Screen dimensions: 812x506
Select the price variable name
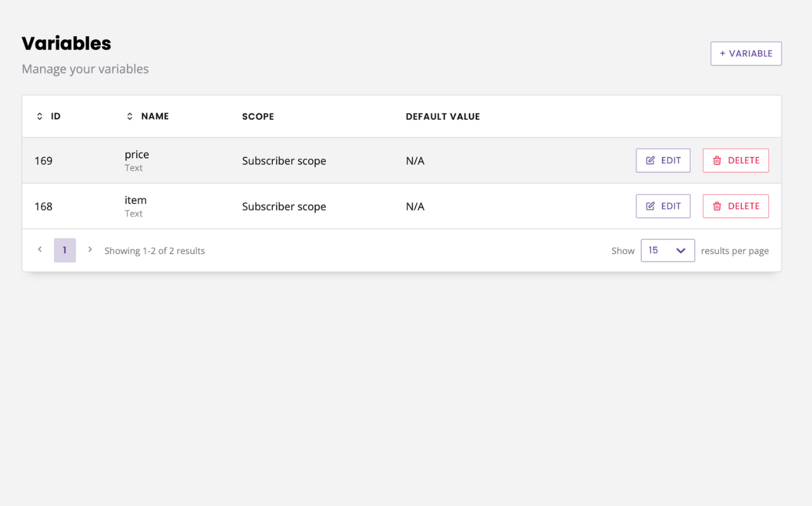[x=137, y=155]
